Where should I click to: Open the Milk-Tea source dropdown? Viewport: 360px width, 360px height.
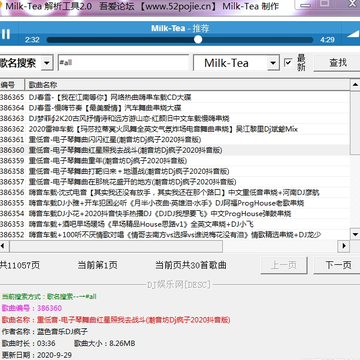273,63
